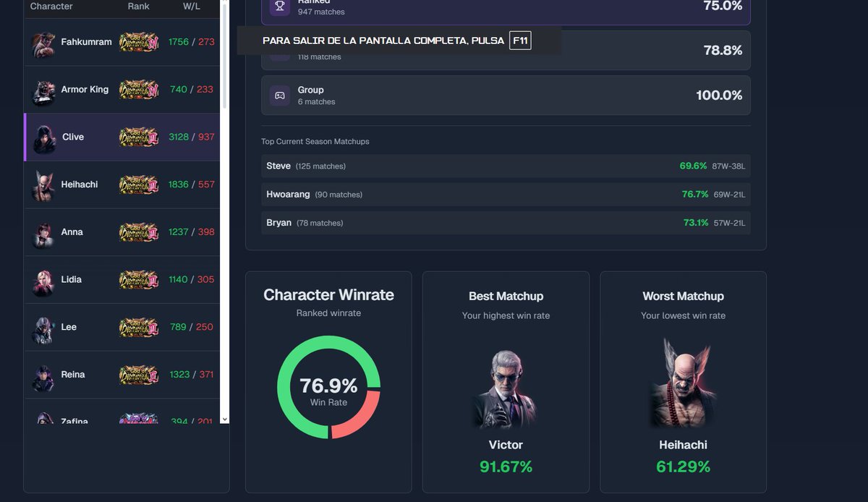Viewport: 868px width, 502px height.
Task: Click Clive name in list
Action: (x=73, y=137)
